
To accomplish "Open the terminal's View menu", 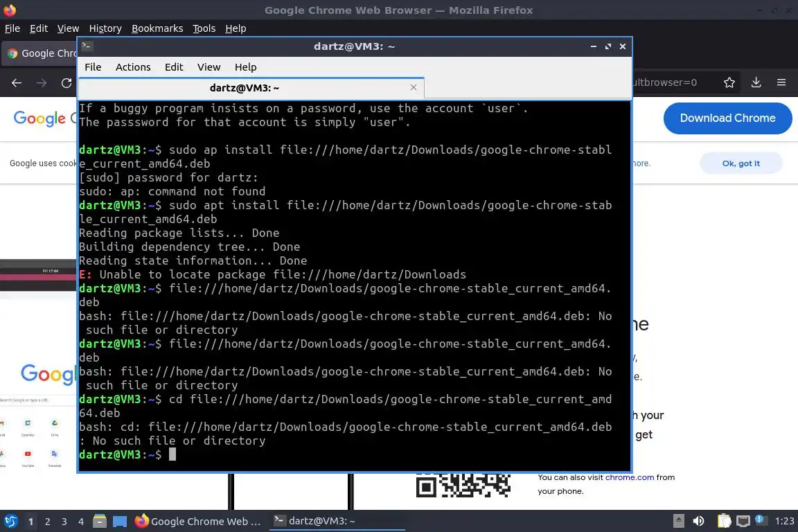I will click(x=209, y=67).
